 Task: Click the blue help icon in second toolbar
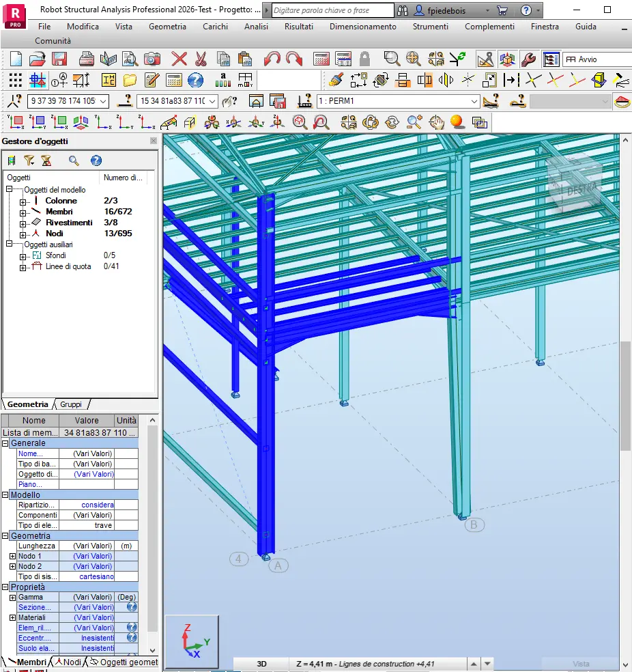click(x=196, y=80)
